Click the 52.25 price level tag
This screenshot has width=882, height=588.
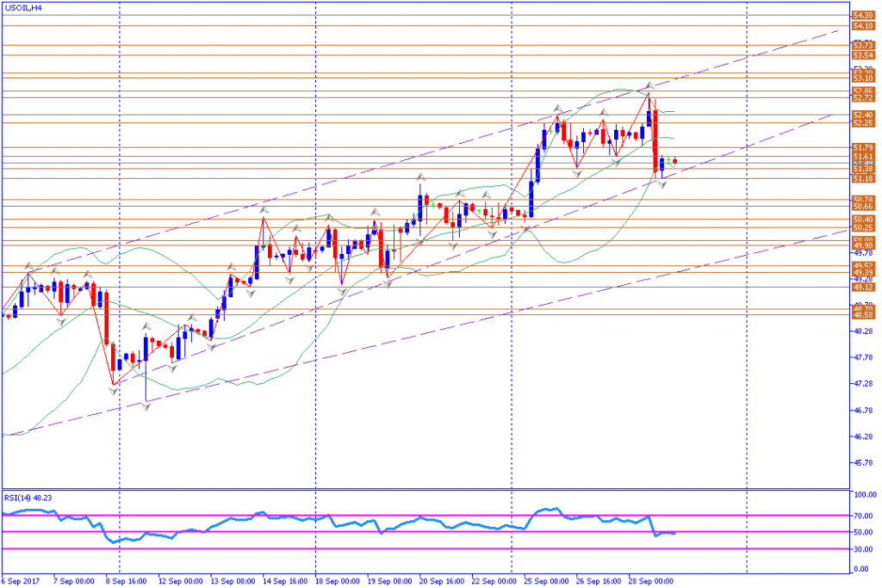coord(863,122)
